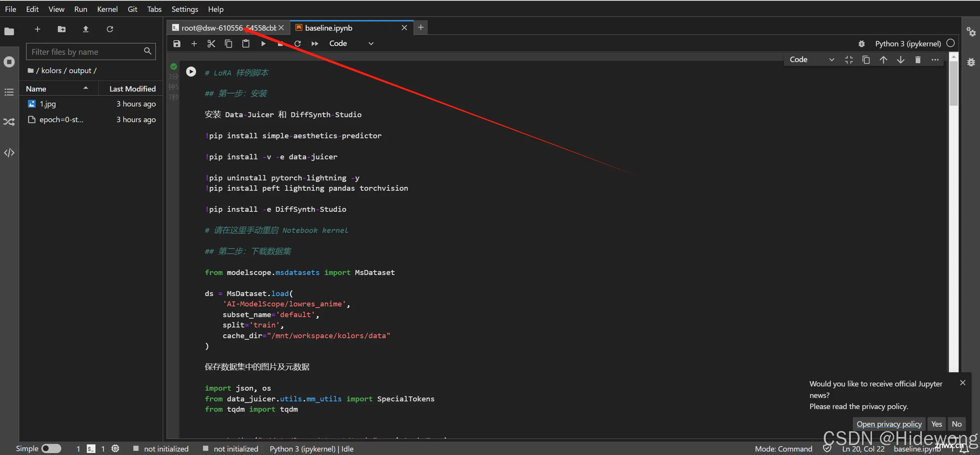
Task: Refresh the file browser list
Action: point(110,29)
